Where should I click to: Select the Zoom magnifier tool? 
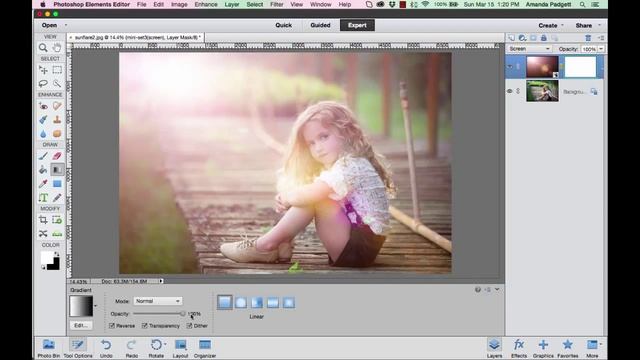43,48
